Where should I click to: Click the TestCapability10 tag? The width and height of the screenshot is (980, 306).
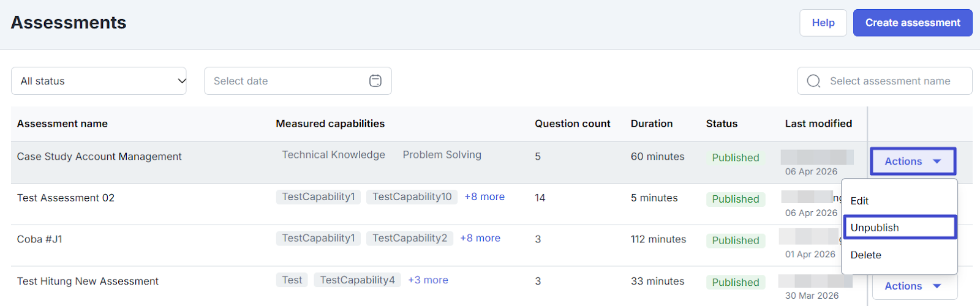click(x=412, y=197)
